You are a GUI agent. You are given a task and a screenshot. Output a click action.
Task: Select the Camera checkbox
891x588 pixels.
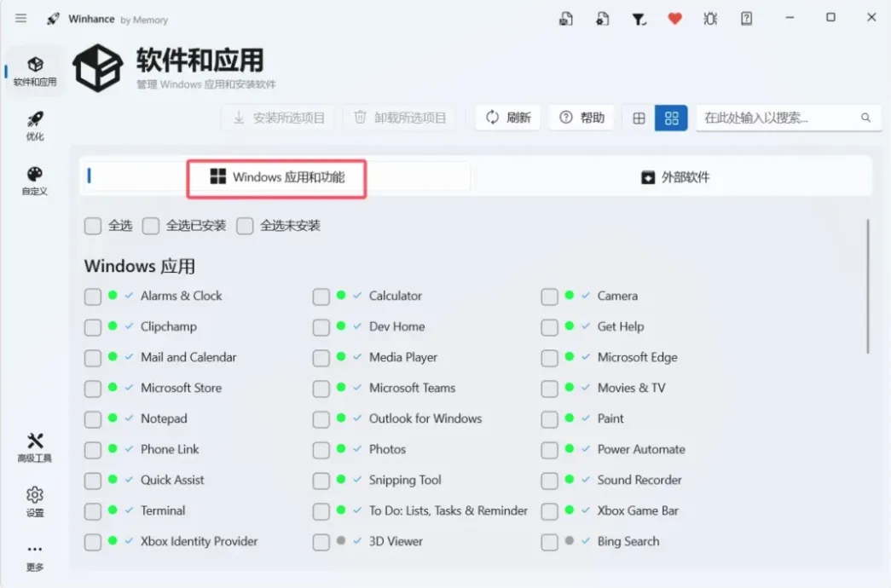[x=549, y=297]
